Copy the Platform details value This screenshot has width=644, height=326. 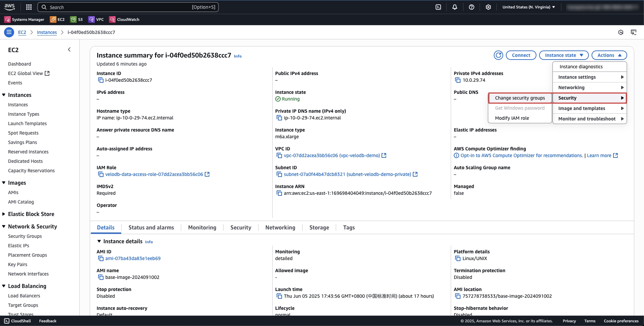tap(458, 258)
